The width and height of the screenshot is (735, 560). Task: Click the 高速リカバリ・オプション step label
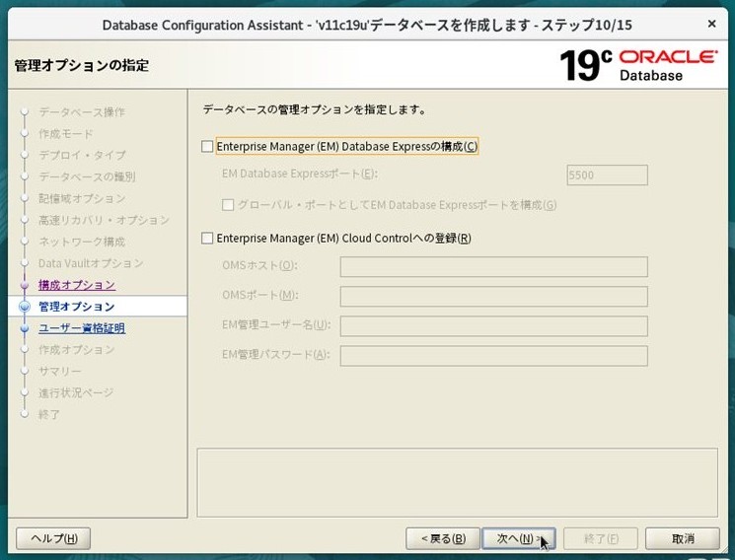coord(104,220)
